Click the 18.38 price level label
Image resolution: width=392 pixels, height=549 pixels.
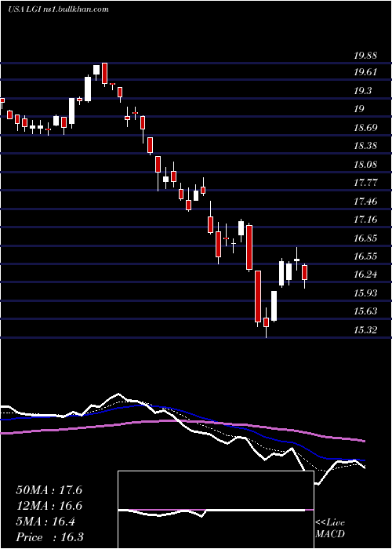[x=365, y=146]
